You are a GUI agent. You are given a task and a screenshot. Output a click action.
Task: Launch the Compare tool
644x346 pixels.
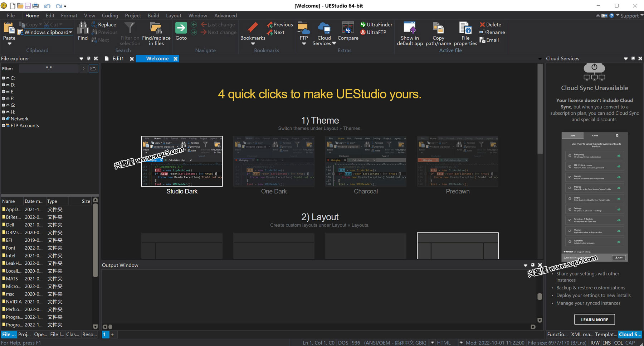click(348, 31)
